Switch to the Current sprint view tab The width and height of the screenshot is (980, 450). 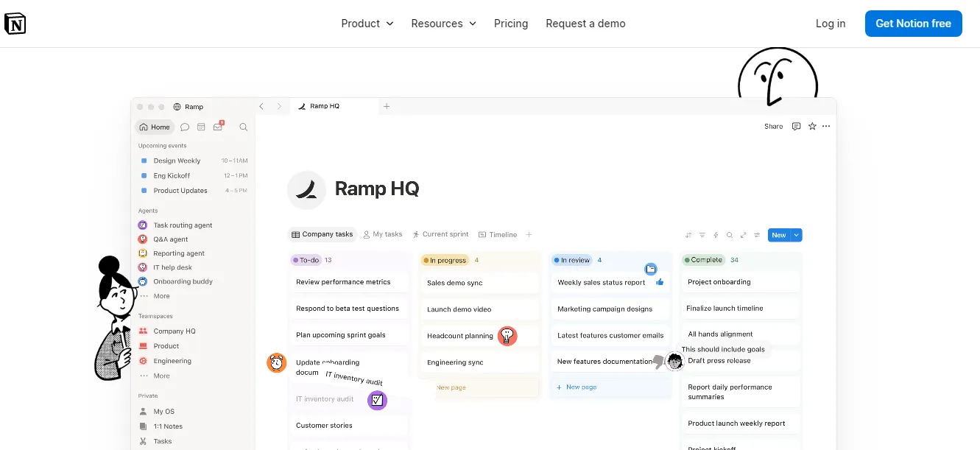(440, 234)
